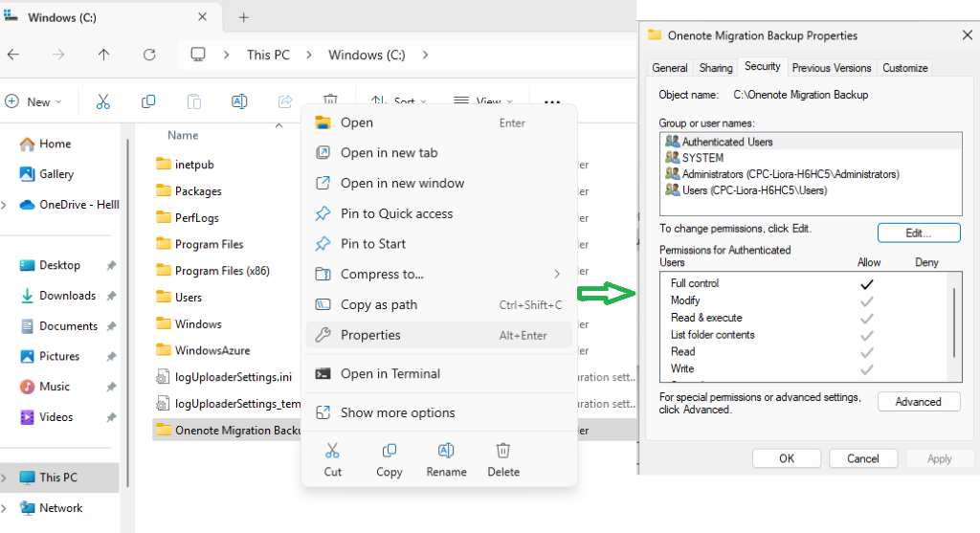Open the New dropdown button

[33, 101]
